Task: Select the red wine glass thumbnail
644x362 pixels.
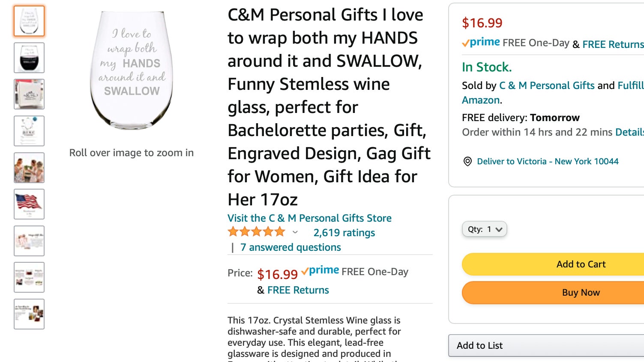Action: tap(29, 58)
